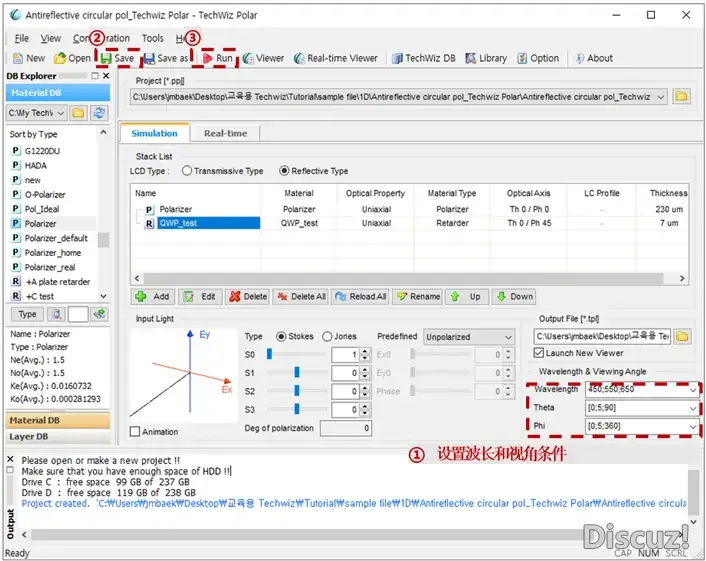706x561 pixels.
Task: Click the Save as toolbar icon
Action: [x=149, y=58]
